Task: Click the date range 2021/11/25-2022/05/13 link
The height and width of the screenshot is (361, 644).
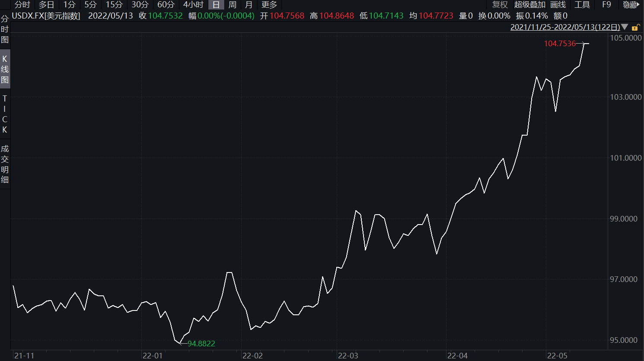Action: [x=565, y=27]
